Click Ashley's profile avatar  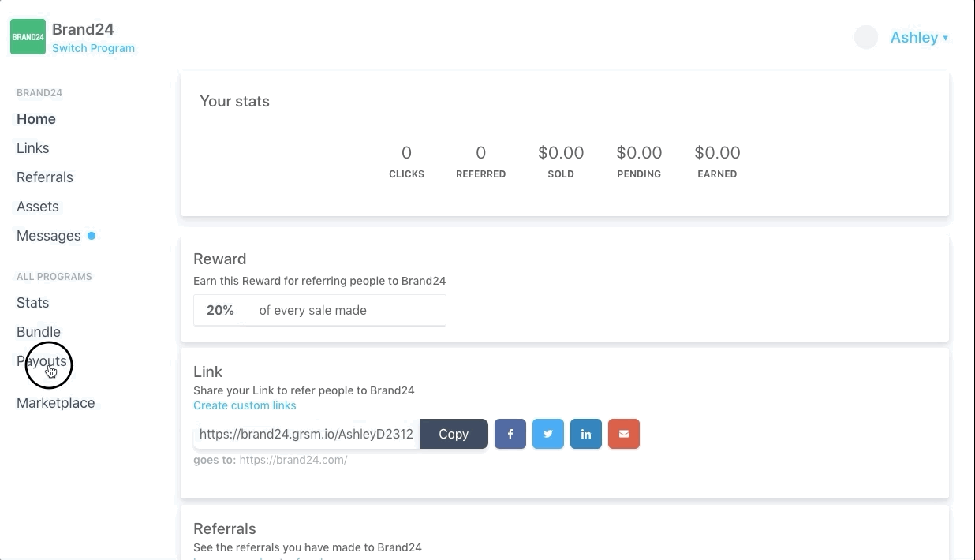tap(866, 37)
